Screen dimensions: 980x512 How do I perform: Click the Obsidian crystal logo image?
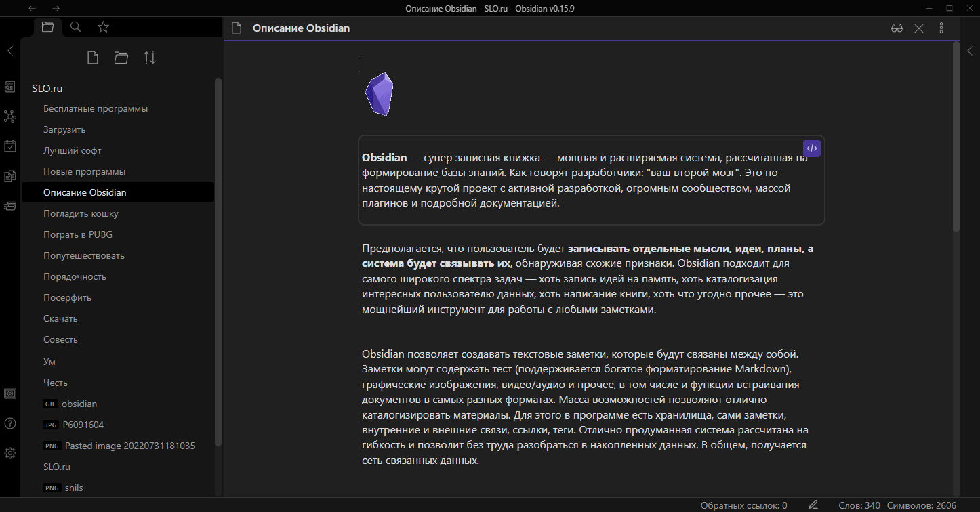pos(379,94)
